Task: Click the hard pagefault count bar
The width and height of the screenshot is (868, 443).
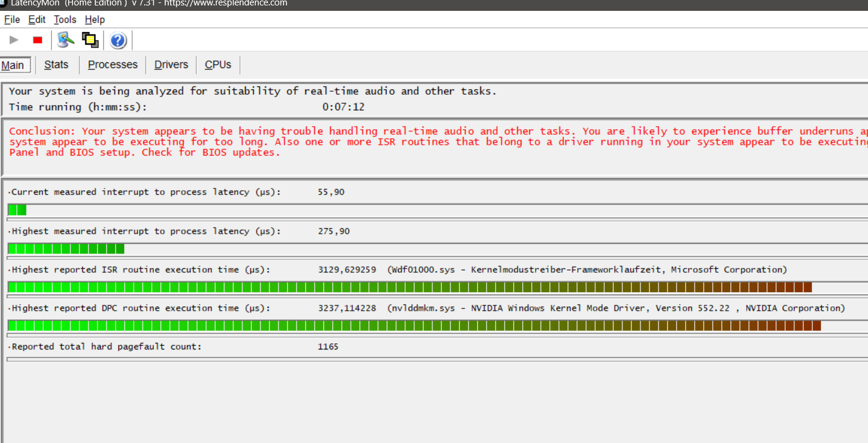Action: point(437,359)
